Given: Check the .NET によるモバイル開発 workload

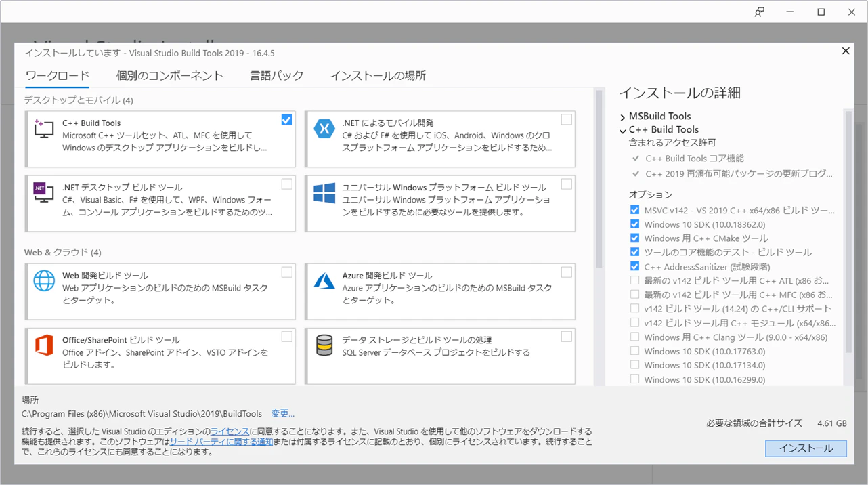Looking at the screenshot, I should click(567, 120).
